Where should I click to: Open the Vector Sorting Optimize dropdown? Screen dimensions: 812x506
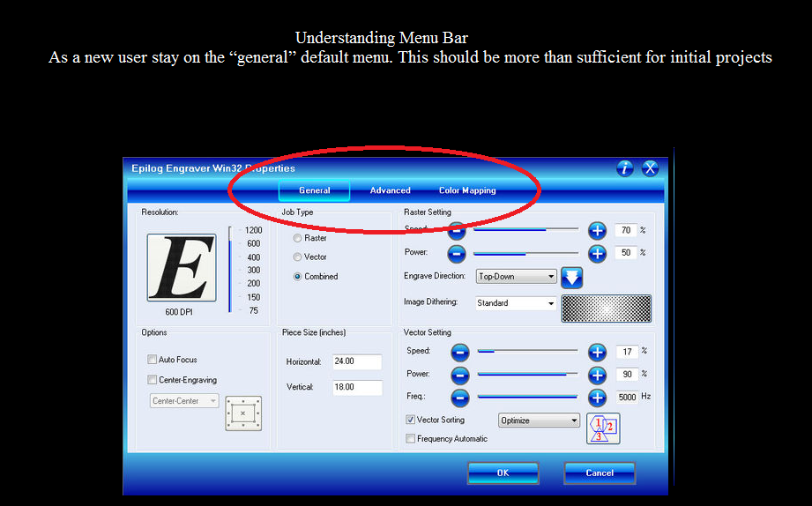tap(539, 420)
